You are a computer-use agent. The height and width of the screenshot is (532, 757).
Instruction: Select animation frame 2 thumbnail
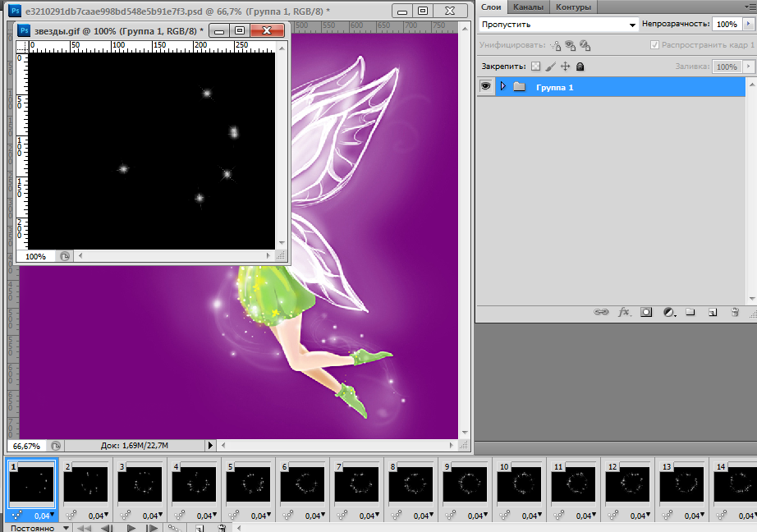pos(86,484)
